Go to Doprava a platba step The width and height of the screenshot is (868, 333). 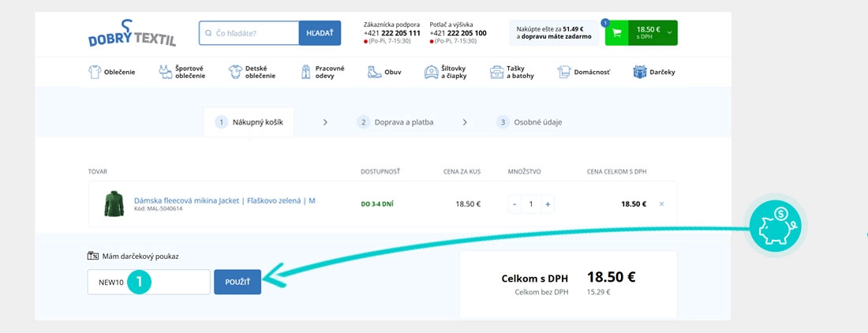coord(395,122)
